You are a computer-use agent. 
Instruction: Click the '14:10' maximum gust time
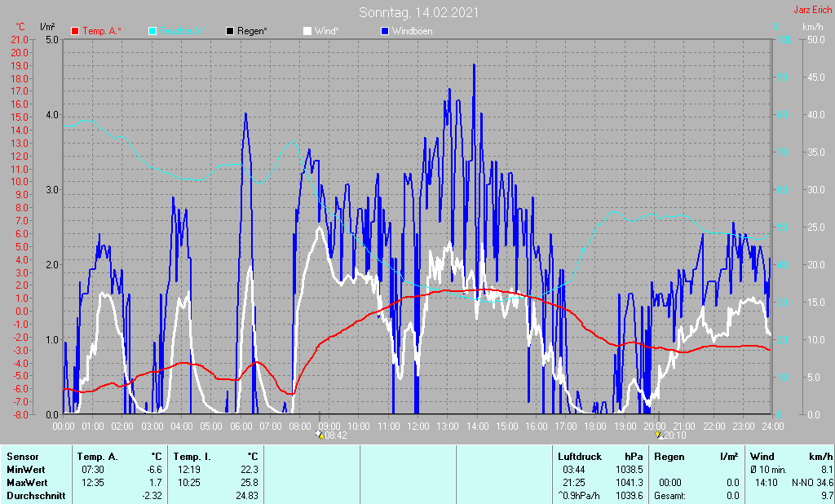click(767, 483)
